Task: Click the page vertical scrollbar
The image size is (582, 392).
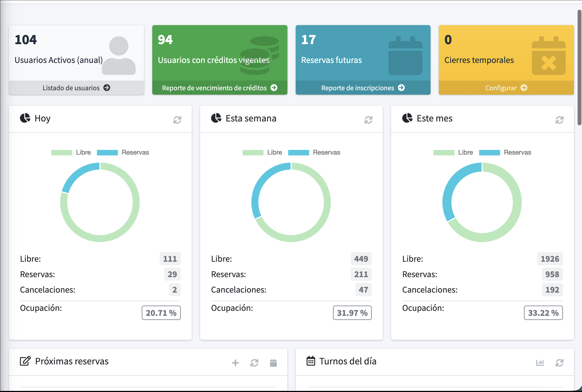Action: point(580,68)
